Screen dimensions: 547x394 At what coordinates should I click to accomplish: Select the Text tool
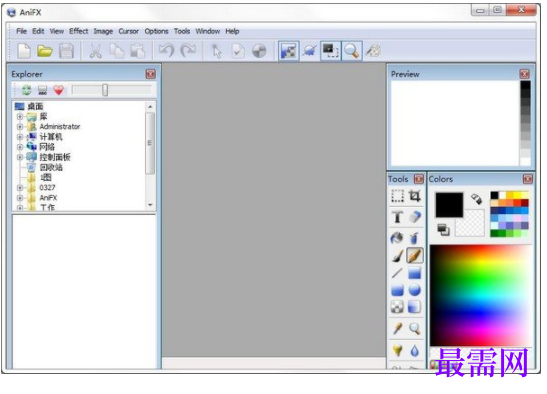(397, 217)
